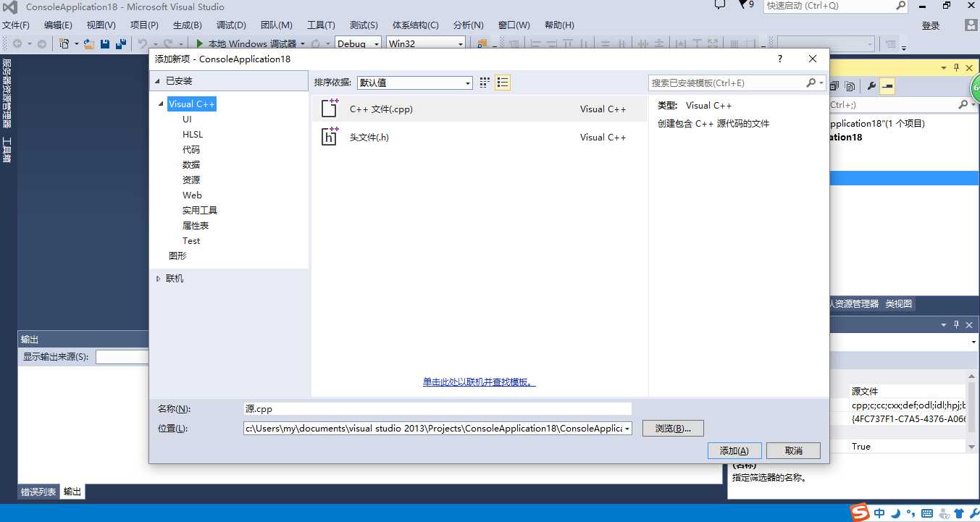Click the 搜索已安装模板 search box
Screen dimensions: 980x522
[727, 83]
